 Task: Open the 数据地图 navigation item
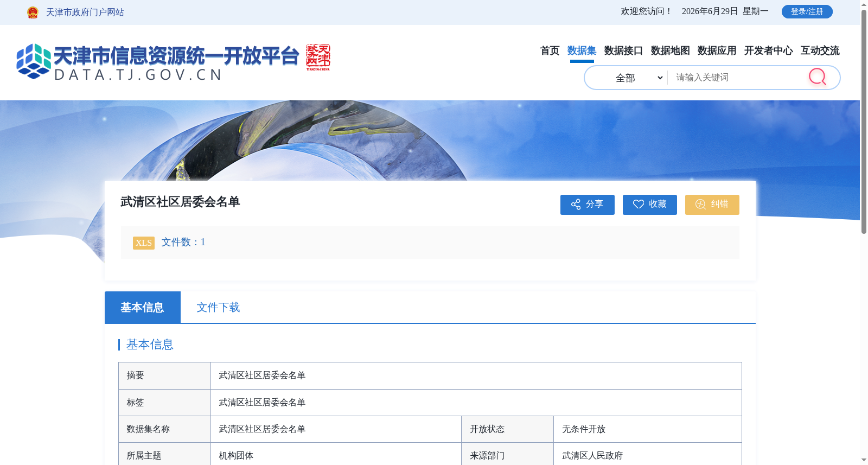coord(670,50)
